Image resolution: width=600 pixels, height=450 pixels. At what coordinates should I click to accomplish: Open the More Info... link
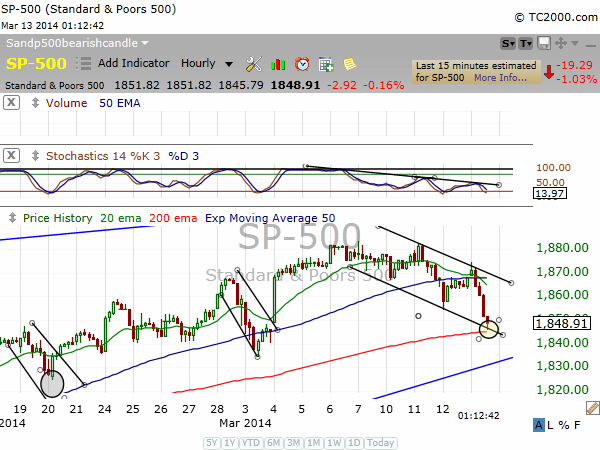[501, 77]
